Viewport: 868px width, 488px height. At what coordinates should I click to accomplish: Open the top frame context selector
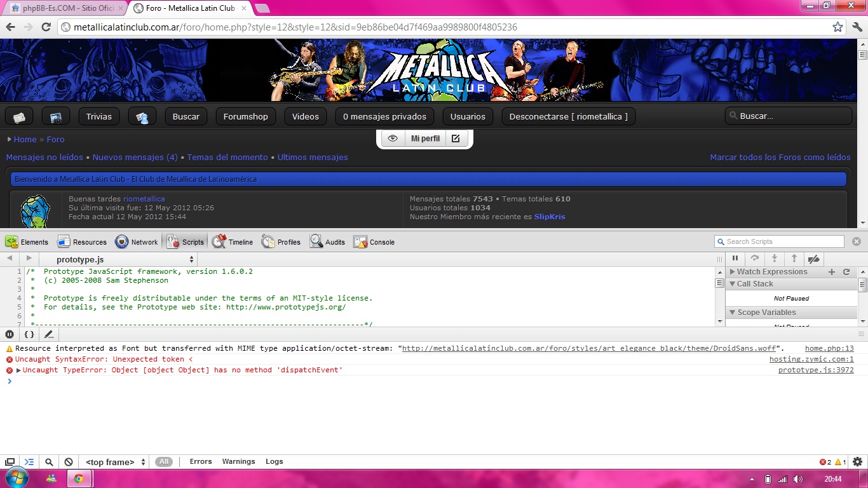pos(116,462)
